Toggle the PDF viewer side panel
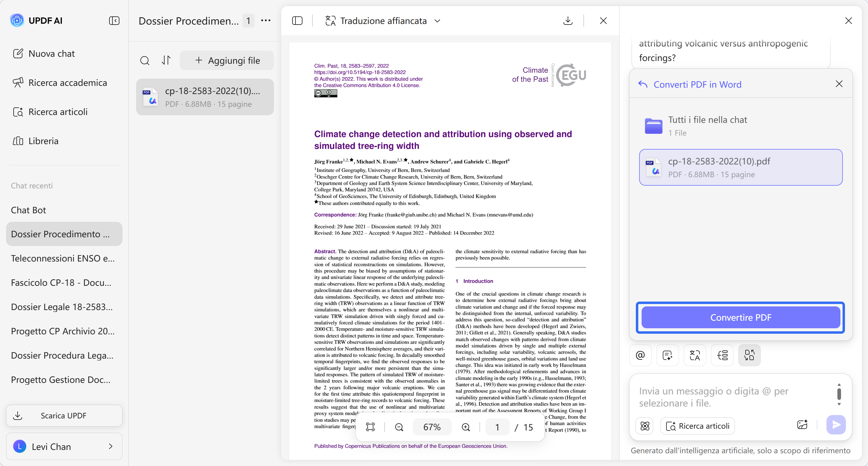 click(297, 21)
